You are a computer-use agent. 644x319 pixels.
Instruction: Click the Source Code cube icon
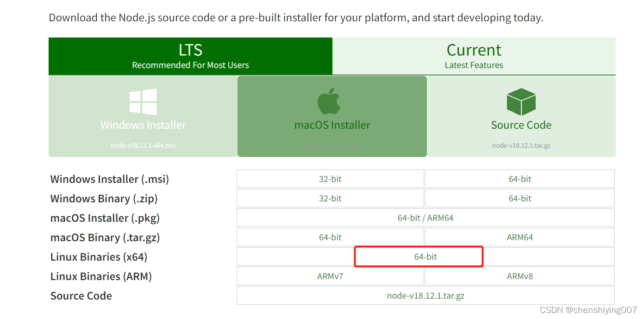(521, 102)
